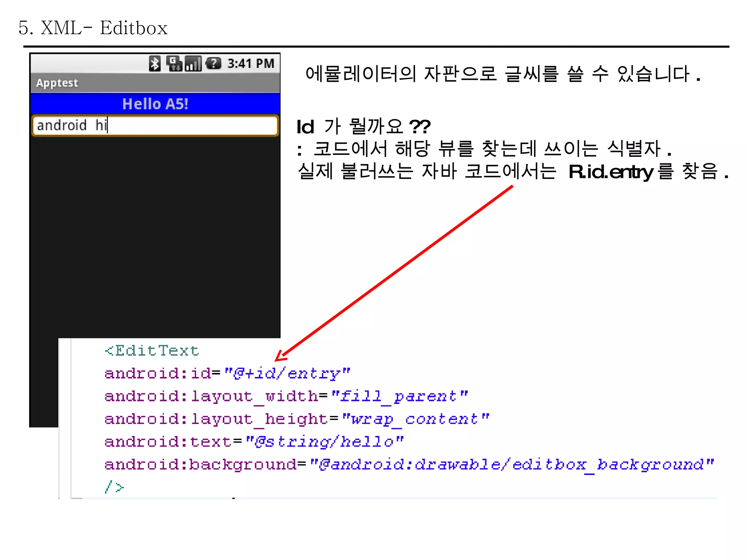This screenshot has height=560, width=747.
Task: Click the slide title '5. XML- Editbox'
Action: [x=93, y=28]
